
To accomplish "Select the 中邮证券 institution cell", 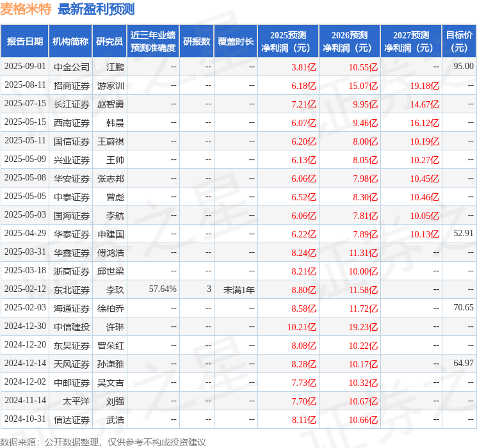I will (x=72, y=383).
